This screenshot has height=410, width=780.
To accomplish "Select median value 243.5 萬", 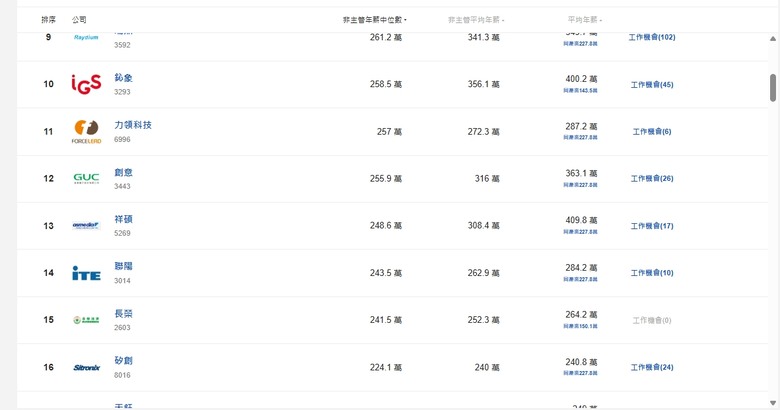I will tap(386, 273).
